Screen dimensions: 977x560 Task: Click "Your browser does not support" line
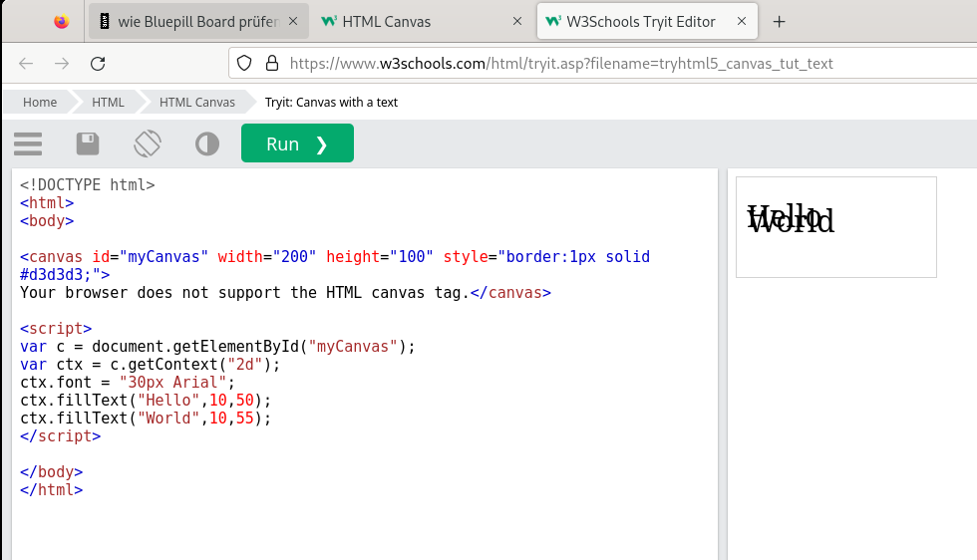285,293
